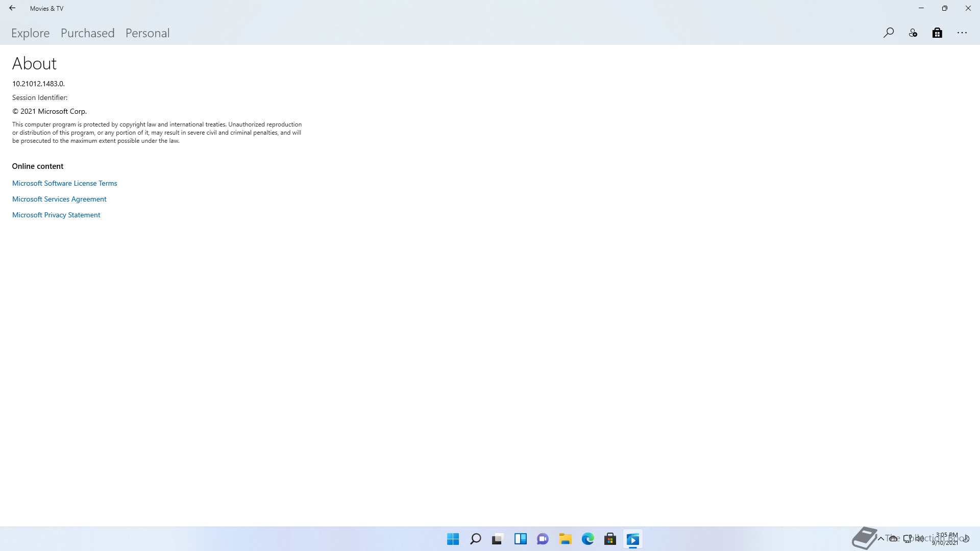This screenshot has width=980, height=551.
Task: Open Task View on the taskbar
Action: click(x=498, y=539)
